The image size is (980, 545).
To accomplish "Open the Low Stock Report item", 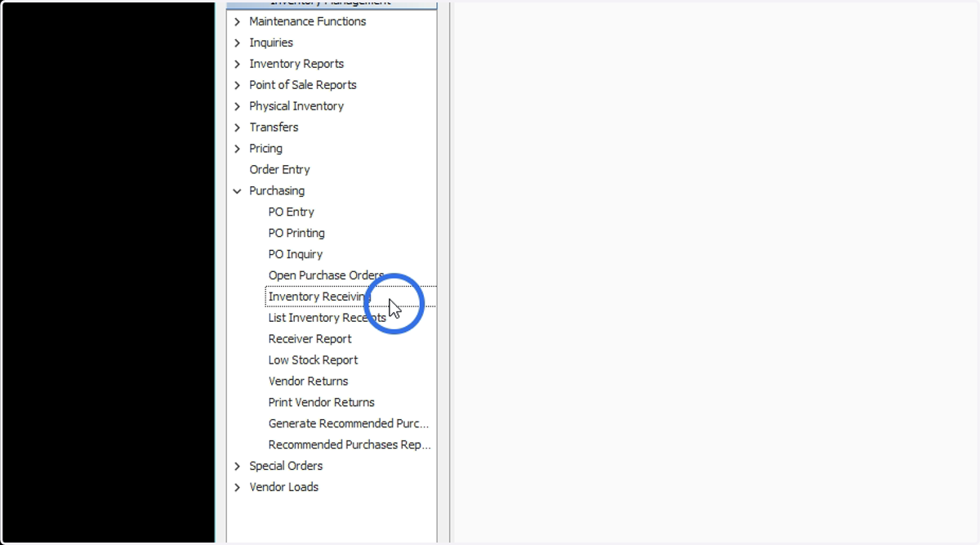I will pyautogui.click(x=313, y=360).
